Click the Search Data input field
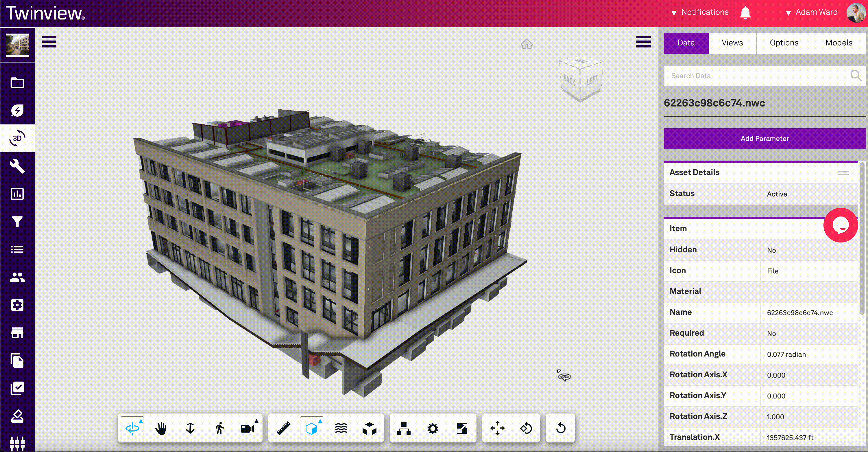868x452 pixels. [755, 76]
